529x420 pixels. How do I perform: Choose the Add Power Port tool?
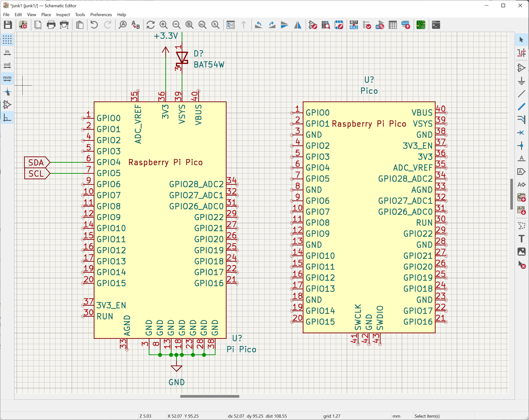click(522, 81)
